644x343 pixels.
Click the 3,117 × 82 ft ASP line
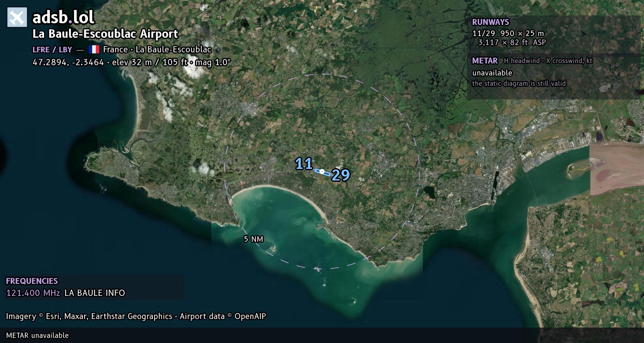(512, 42)
